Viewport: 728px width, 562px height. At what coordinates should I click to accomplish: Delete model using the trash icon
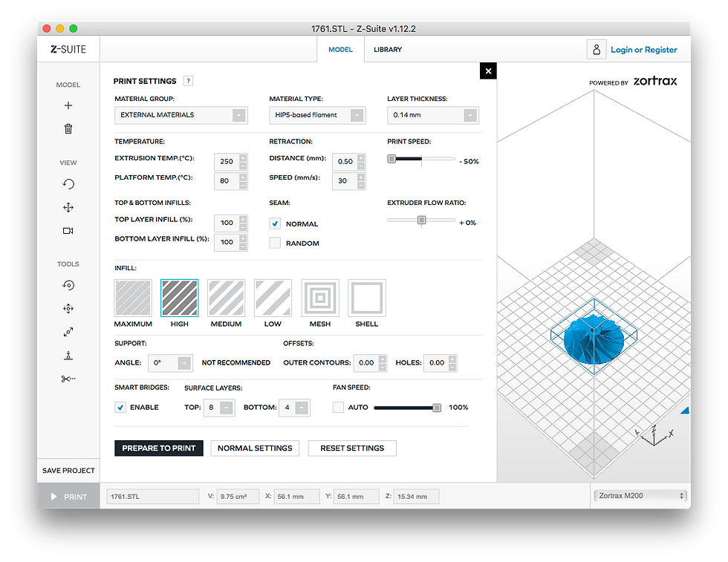tap(68, 128)
